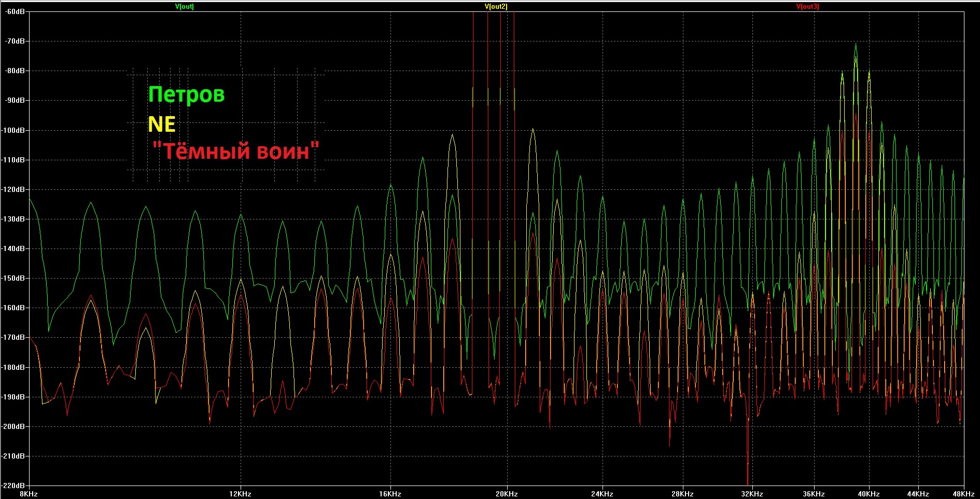980x499 pixels.
Task: Click the green "Петров" annotation text
Action: pos(187,94)
